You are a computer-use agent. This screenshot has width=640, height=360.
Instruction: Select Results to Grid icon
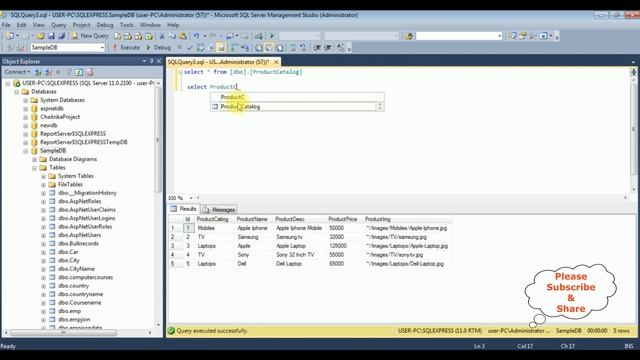point(269,47)
